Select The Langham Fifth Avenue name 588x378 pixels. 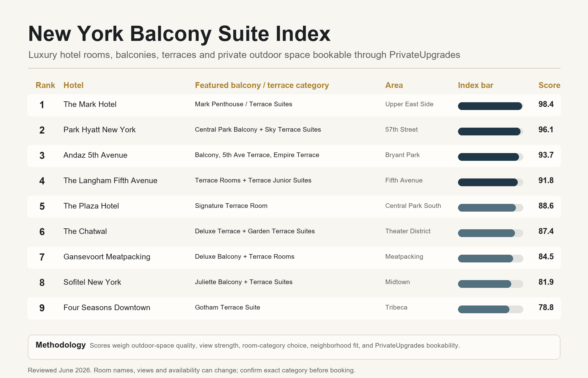110,181
